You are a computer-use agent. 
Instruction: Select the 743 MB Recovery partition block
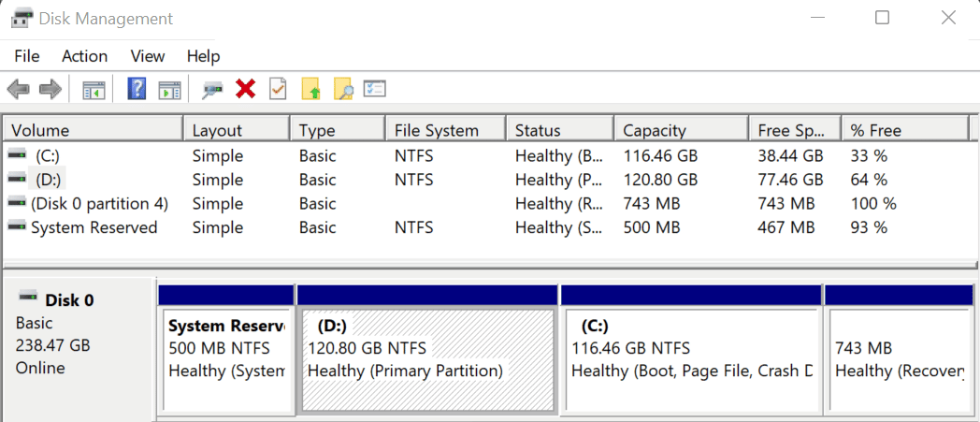(x=899, y=351)
